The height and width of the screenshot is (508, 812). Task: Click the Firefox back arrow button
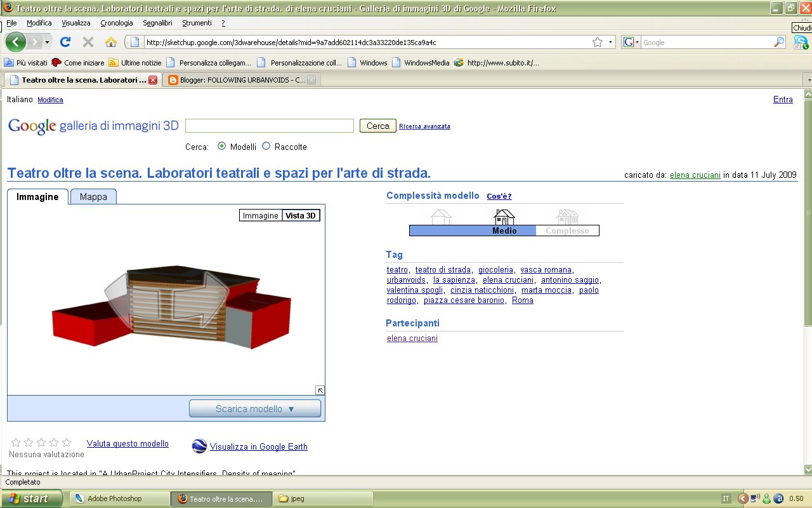coord(16,43)
